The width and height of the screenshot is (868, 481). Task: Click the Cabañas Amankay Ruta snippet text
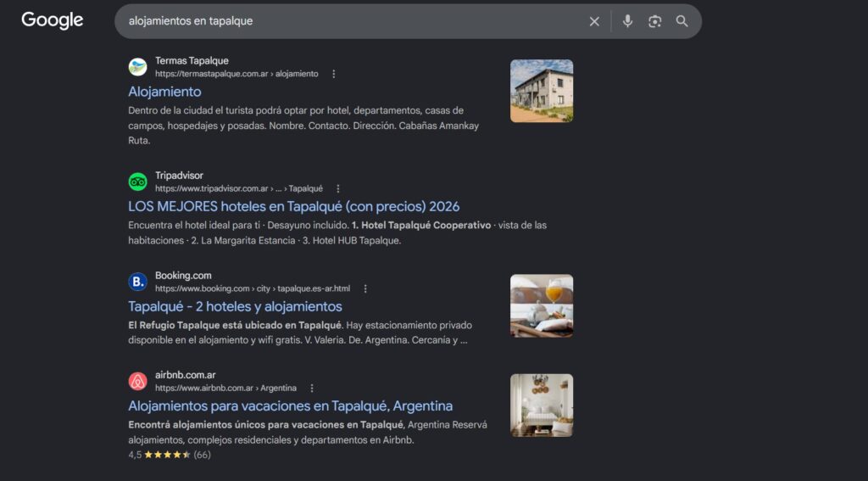point(303,133)
